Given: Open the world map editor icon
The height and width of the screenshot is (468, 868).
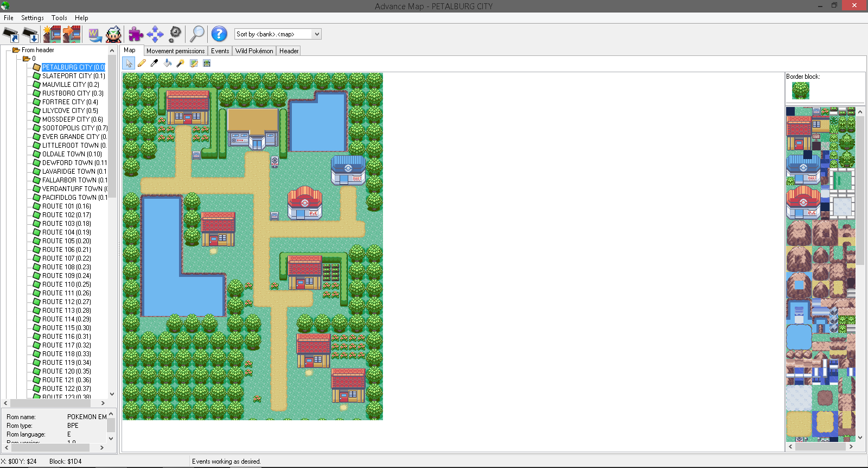Looking at the screenshot, I should tap(95, 35).
